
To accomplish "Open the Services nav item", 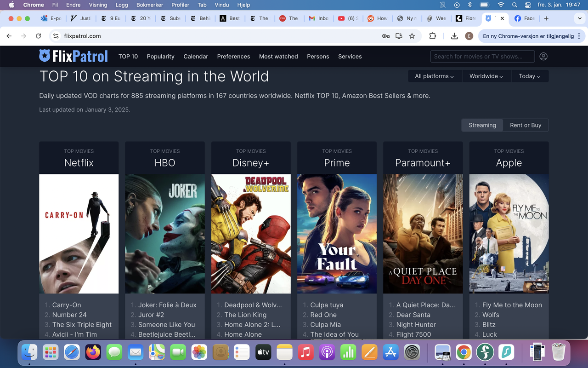I will (350, 57).
